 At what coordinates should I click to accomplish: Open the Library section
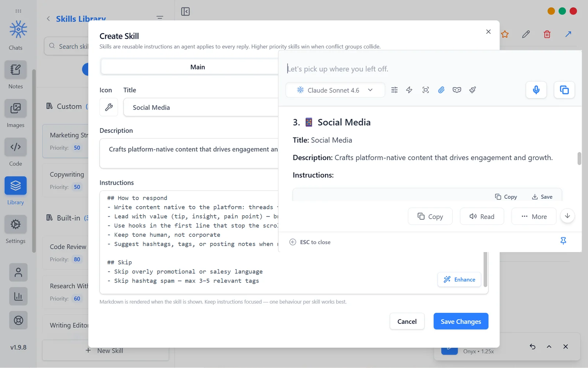15,185
